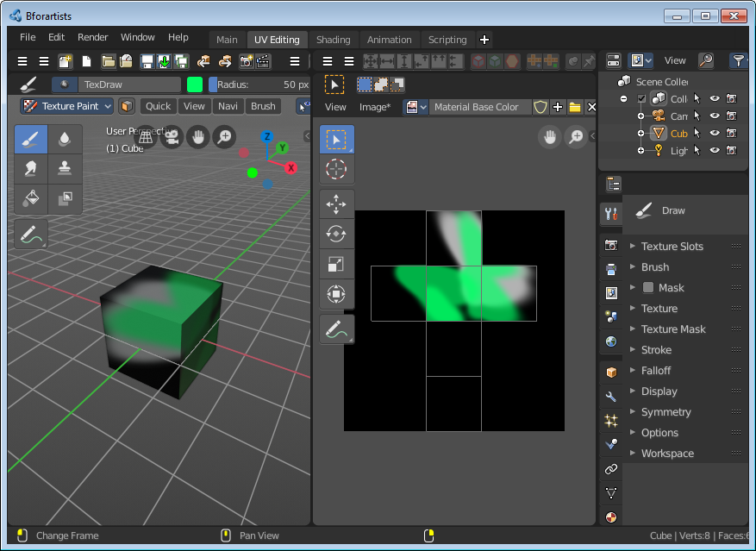Viewport: 756px width, 551px height.
Task: Open the outliner filter dropdown
Action: (738, 61)
